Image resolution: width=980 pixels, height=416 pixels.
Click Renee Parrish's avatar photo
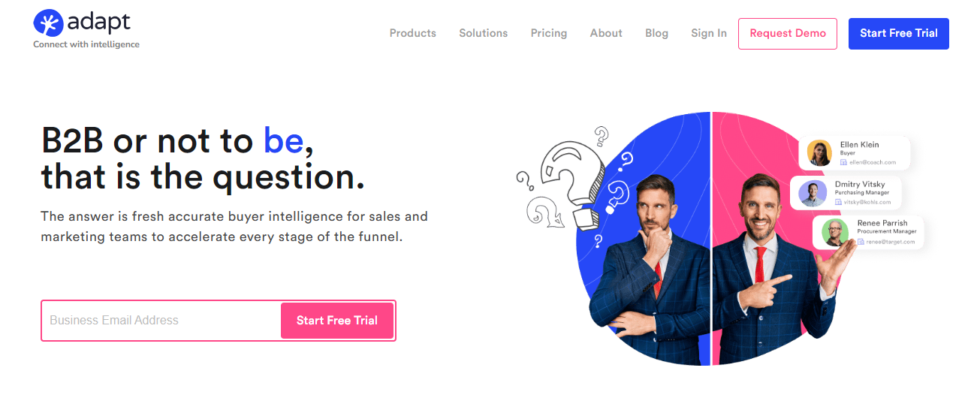(835, 232)
